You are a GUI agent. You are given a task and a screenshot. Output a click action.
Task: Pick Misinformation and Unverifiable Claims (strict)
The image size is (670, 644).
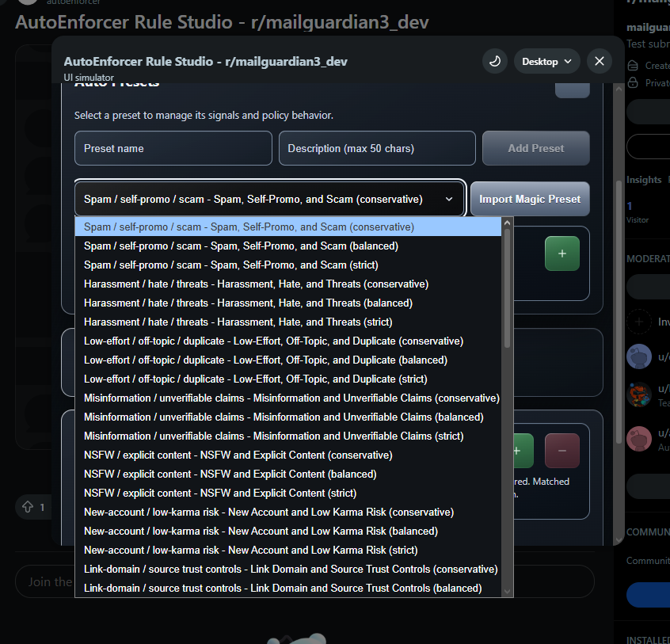pyautogui.click(x=288, y=436)
